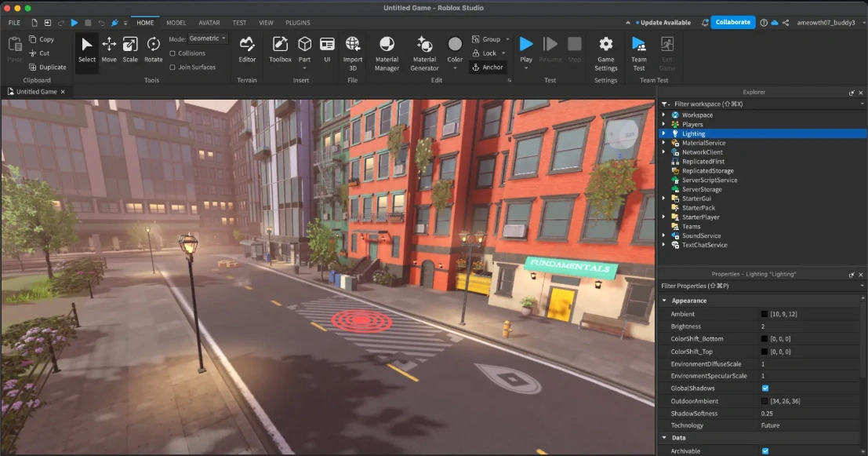Open the Terrain Editor
The image size is (868, 456).
(247, 49)
